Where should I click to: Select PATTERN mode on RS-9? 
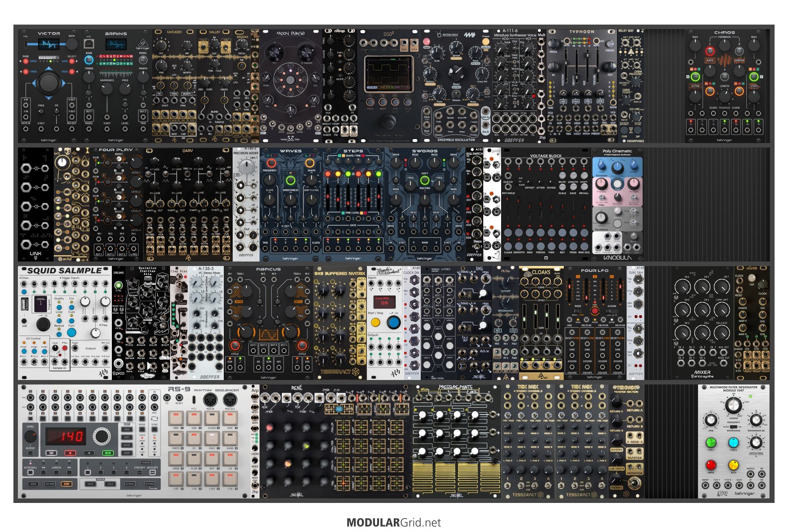[50, 484]
